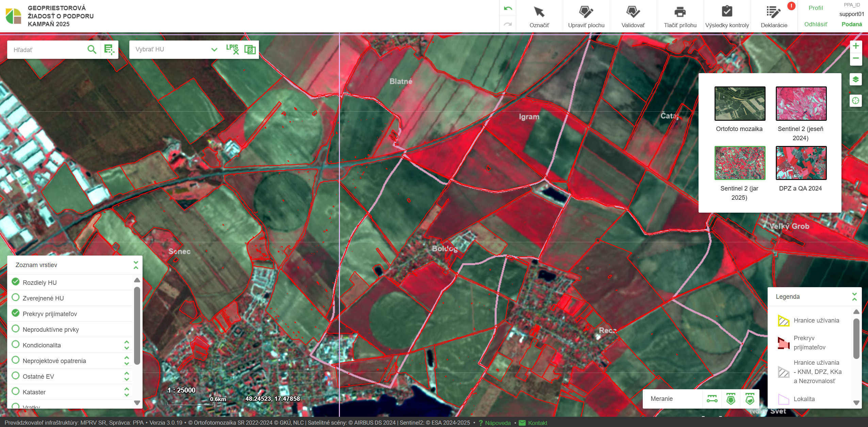Viewport: 868px width, 427px height.
Task: Expand the Kondicionalita layer group
Action: pyautogui.click(x=127, y=345)
